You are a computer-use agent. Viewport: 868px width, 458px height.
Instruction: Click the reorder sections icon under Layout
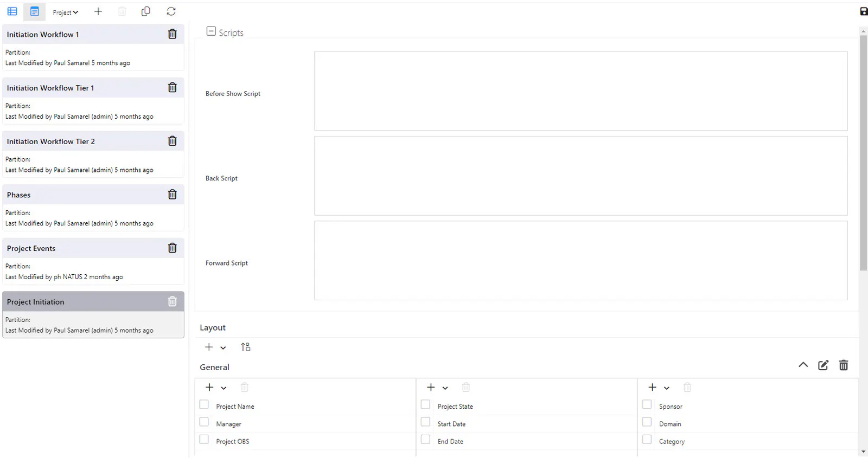click(x=246, y=347)
